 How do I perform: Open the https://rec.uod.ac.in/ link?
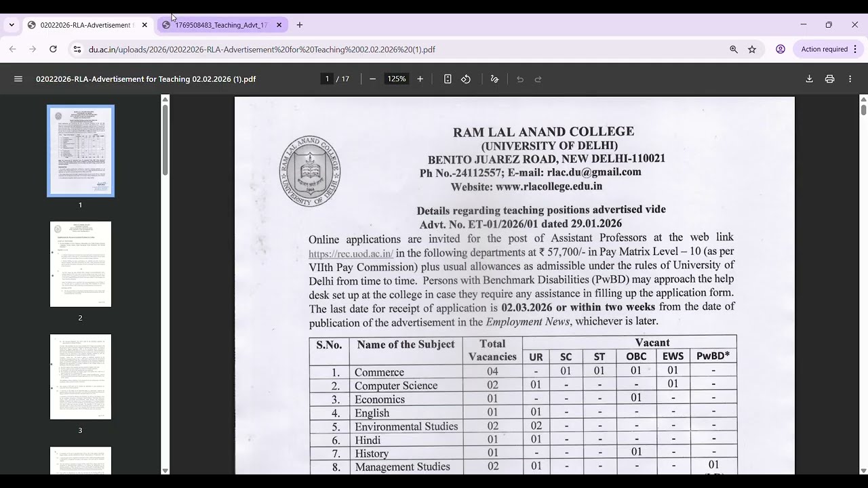(351, 253)
